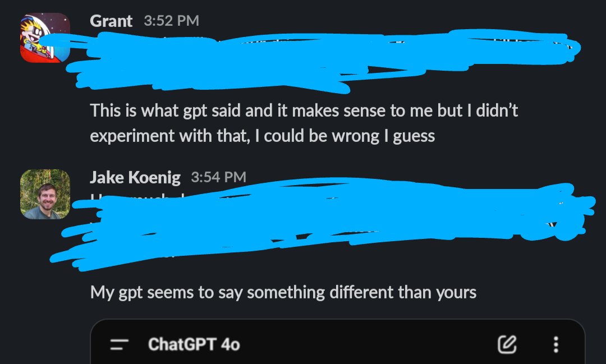Click Jake Koenig's profile photo

pyautogui.click(x=45, y=195)
